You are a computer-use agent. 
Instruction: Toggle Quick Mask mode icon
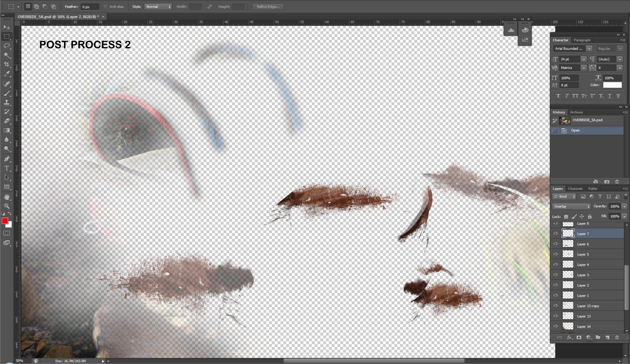click(7, 233)
